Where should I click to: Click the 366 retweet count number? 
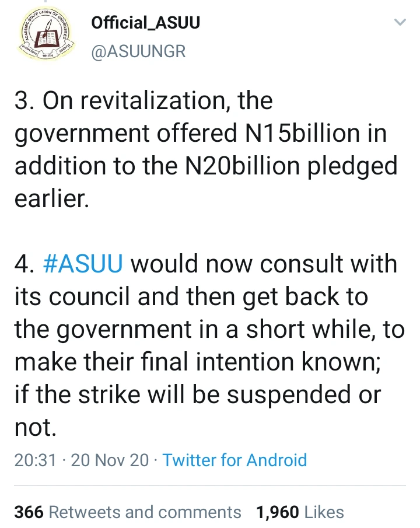click(x=29, y=512)
